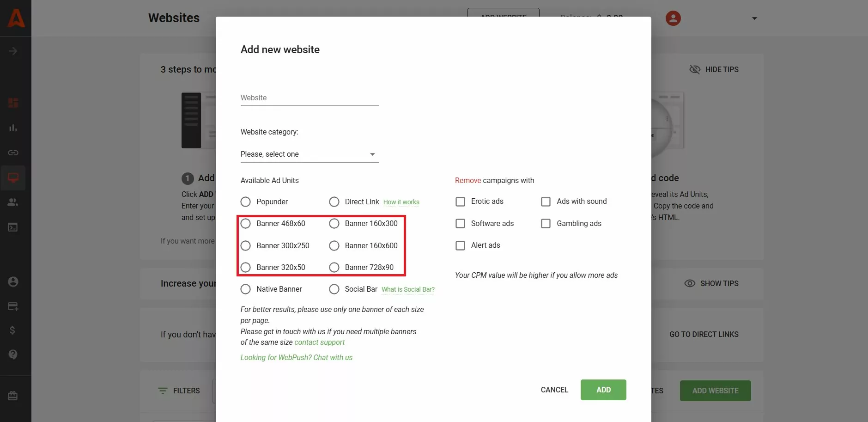The width and height of the screenshot is (868, 422).
Task: Expand the account menu arrow at top right
Action: (754, 18)
